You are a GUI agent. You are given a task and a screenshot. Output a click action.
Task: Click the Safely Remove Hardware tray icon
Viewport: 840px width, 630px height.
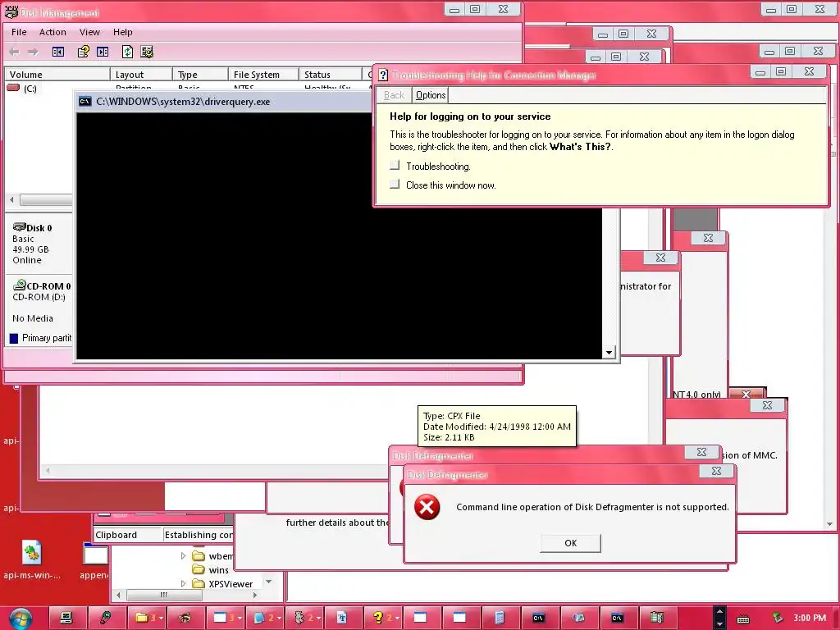tap(778, 619)
